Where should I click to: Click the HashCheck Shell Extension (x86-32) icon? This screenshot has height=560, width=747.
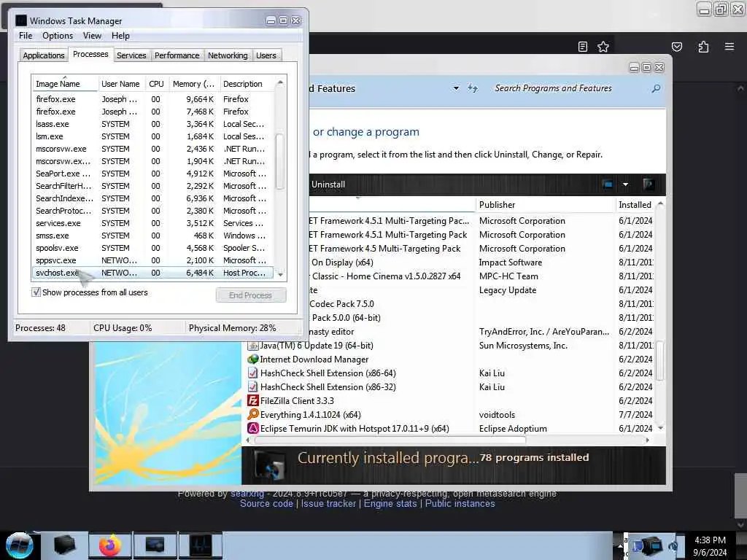253,386
